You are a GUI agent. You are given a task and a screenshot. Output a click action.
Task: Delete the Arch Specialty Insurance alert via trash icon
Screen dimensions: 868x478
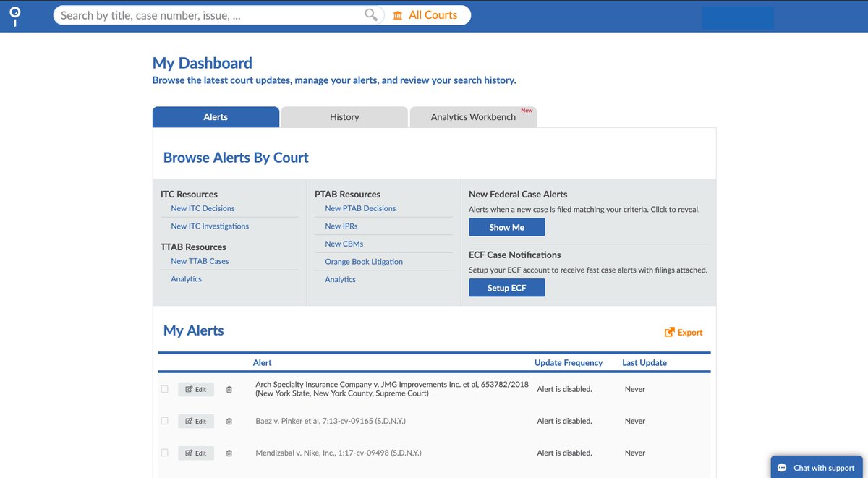click(x=229, y=389)
